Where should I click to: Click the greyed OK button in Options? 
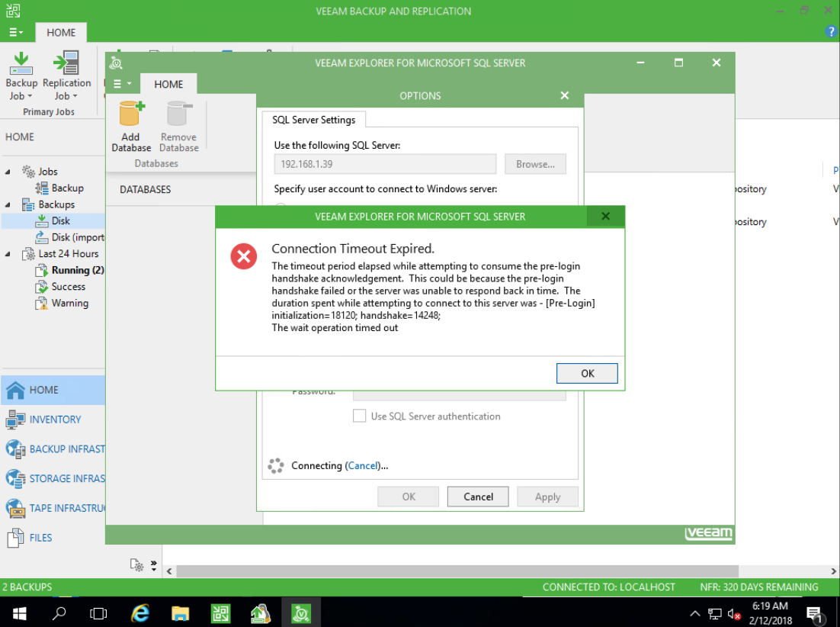409,497
